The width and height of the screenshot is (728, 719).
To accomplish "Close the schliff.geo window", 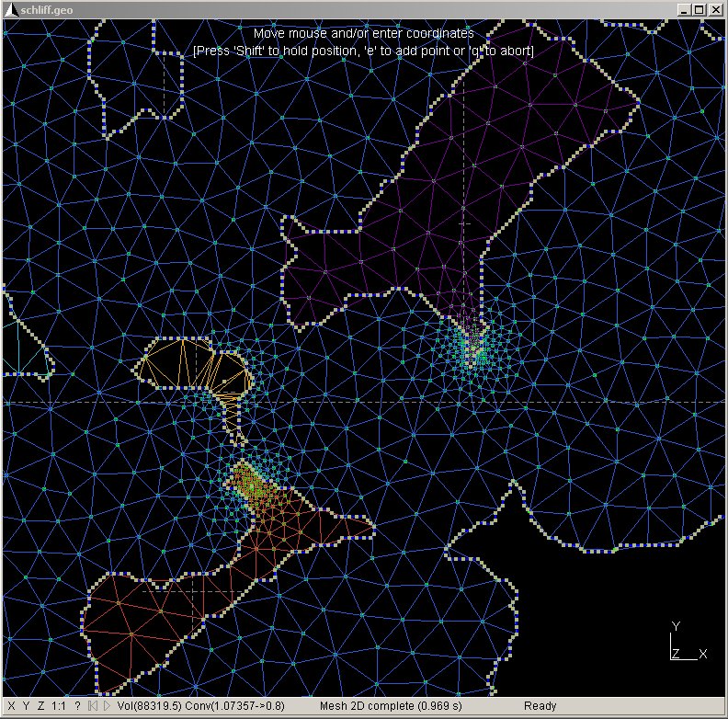I will click(x=715, y=10).
